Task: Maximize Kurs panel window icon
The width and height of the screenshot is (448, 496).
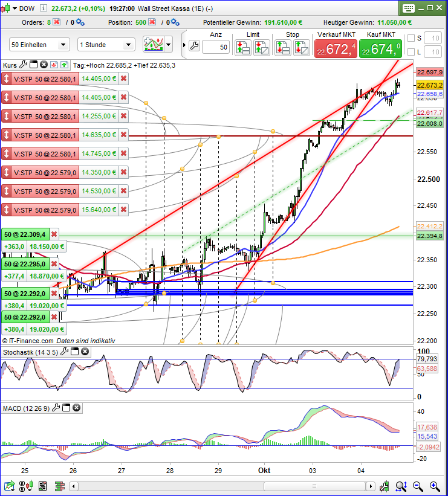Action: point(33,65)
